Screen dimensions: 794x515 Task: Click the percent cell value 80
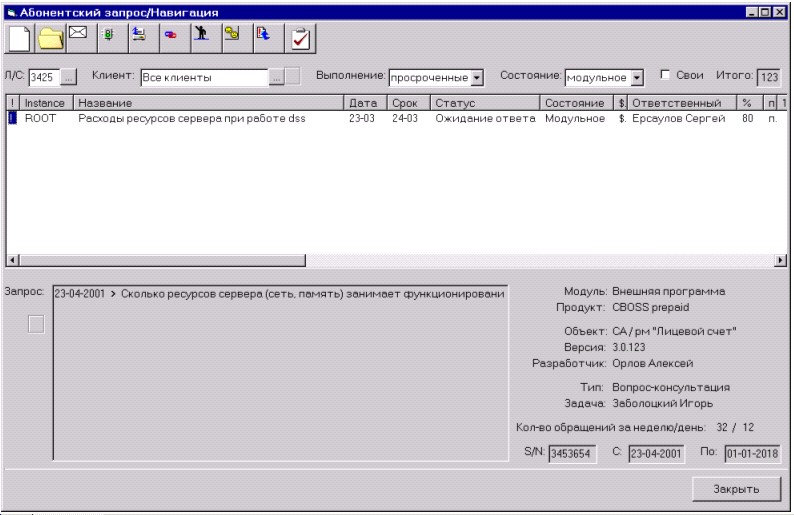tap(747, 118)
